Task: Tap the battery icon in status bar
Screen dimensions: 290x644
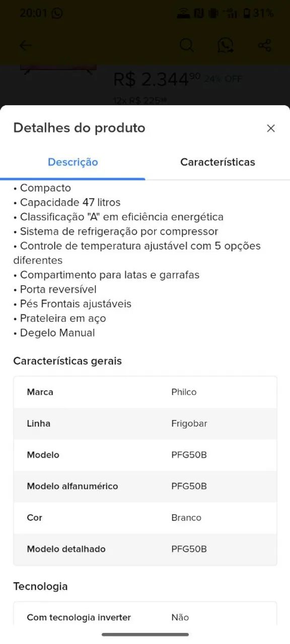Action: click(x=247, y=14)
